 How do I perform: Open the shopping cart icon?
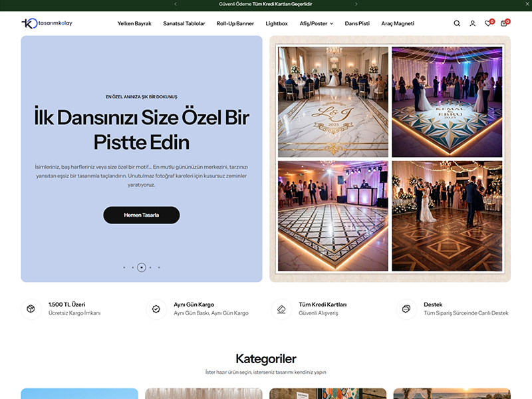click(x=503, y=23)
